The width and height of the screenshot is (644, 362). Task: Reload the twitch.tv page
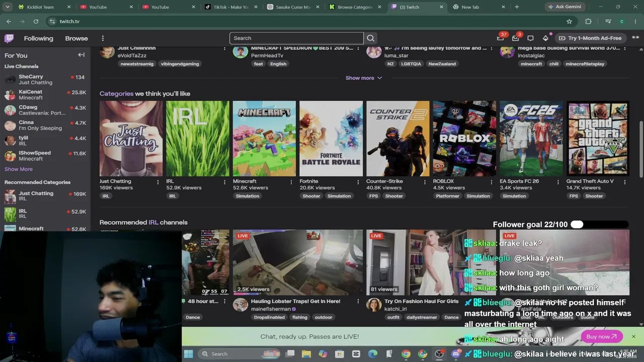36,22
